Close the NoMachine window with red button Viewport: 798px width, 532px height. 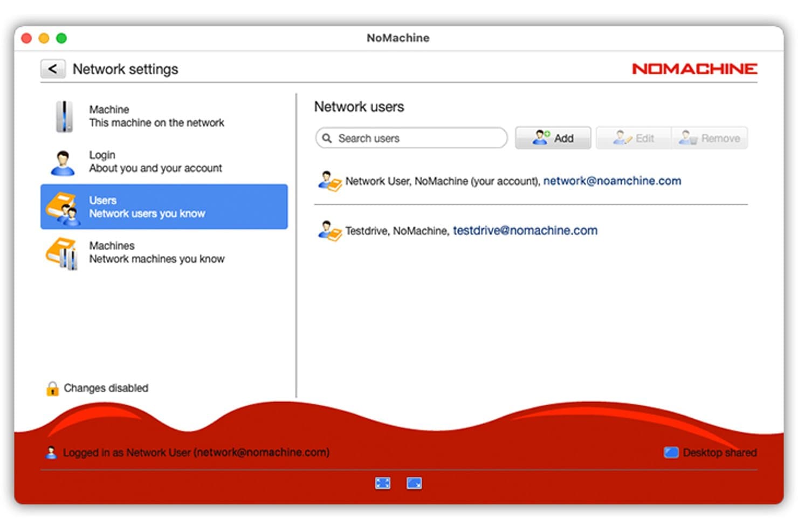(x=27, y=38)
